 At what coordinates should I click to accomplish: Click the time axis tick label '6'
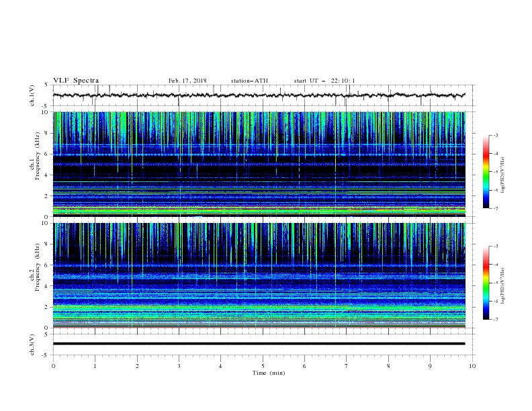click(x=304, y=366)
